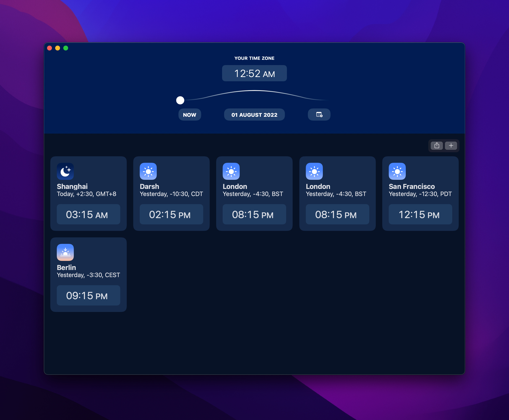Click the sun icon on Darsh card
509x420 pixels.
(x=148, y=171)
